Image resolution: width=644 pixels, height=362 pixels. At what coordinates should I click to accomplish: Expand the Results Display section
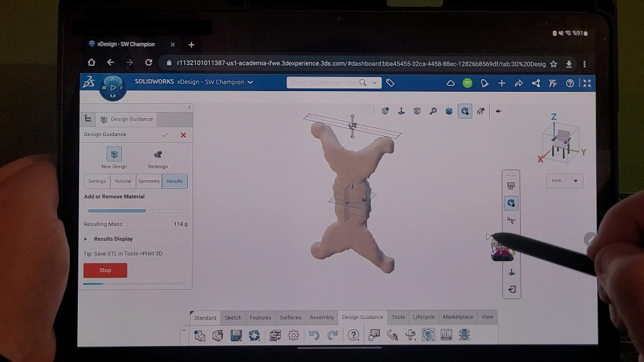86,239
